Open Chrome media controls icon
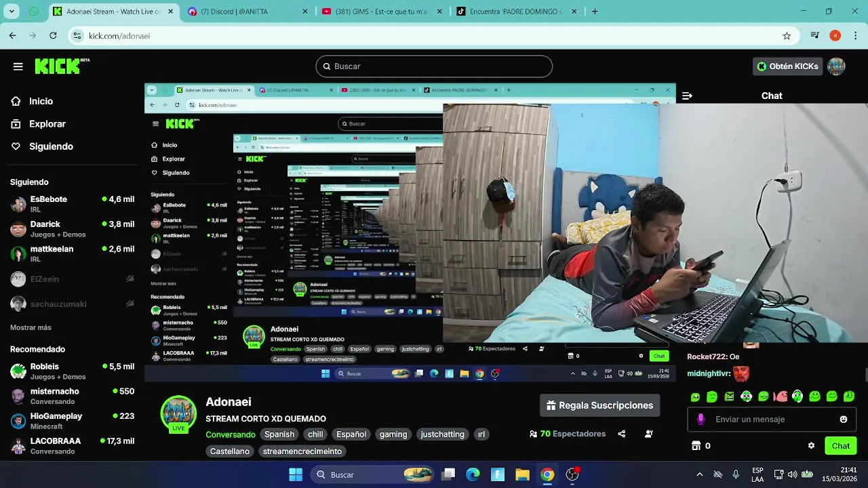 tap(815, 35)
